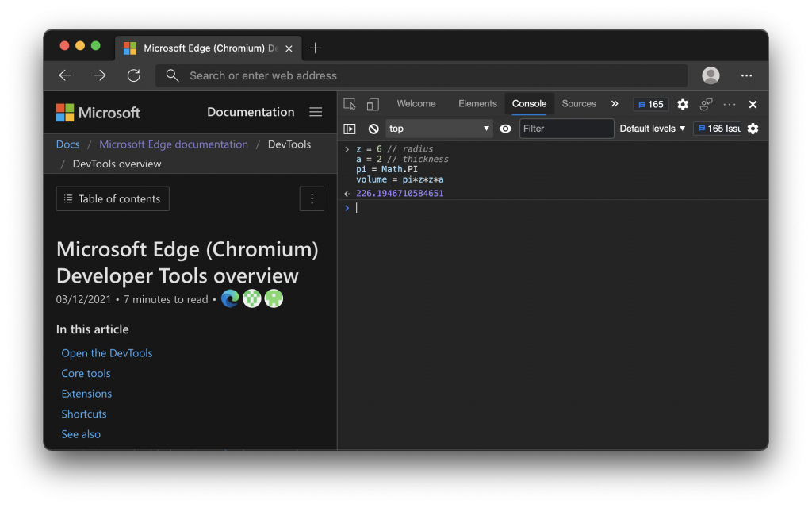Viewport: 812px width, 508px height.
Task: Click the line 'z = 6 // radius'
Action: coord(394,148)
